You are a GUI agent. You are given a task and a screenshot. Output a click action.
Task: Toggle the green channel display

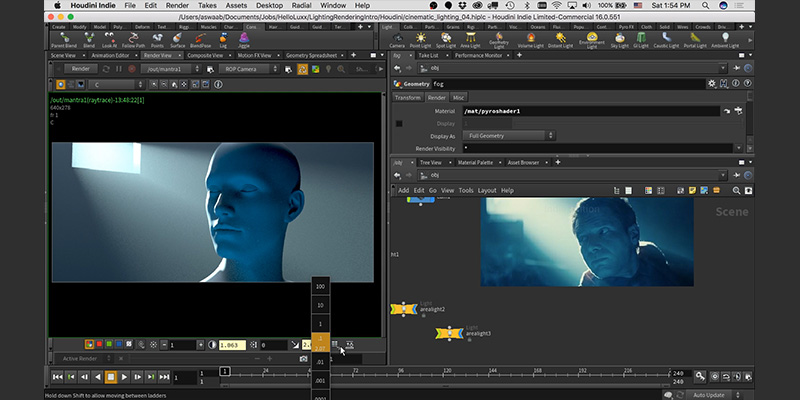109,344
